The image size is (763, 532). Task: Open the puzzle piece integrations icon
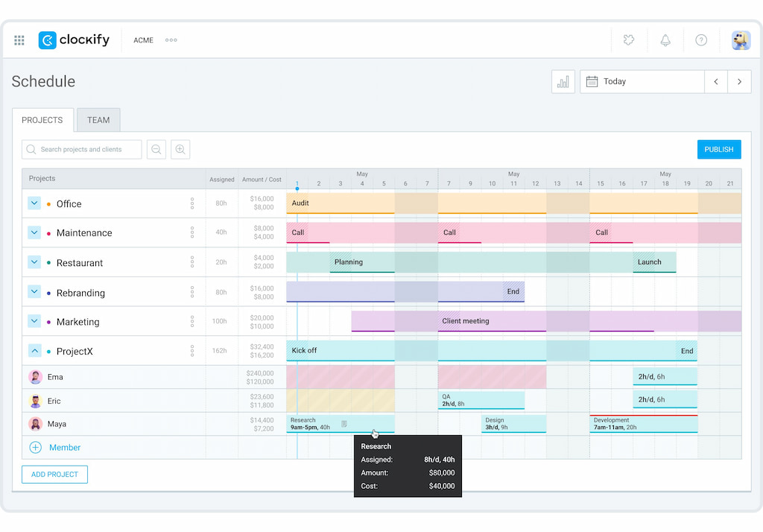click(x=629, y=40)
